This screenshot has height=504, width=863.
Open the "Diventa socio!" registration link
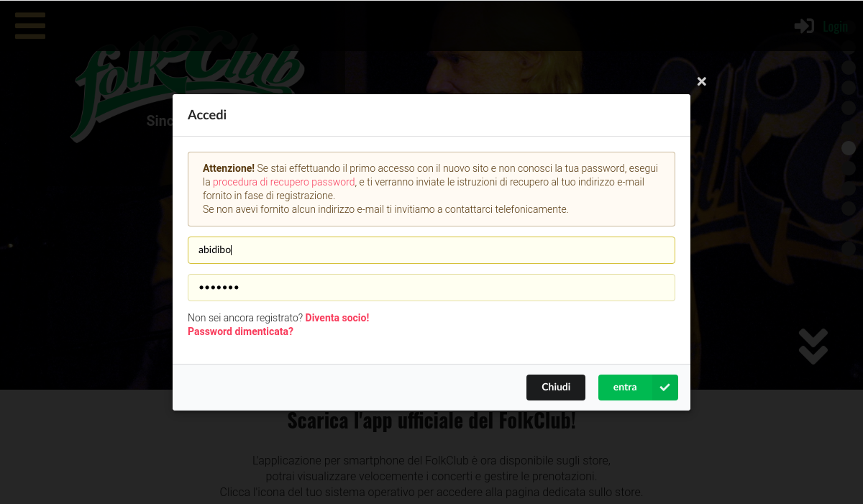click(x=337, y=318)
